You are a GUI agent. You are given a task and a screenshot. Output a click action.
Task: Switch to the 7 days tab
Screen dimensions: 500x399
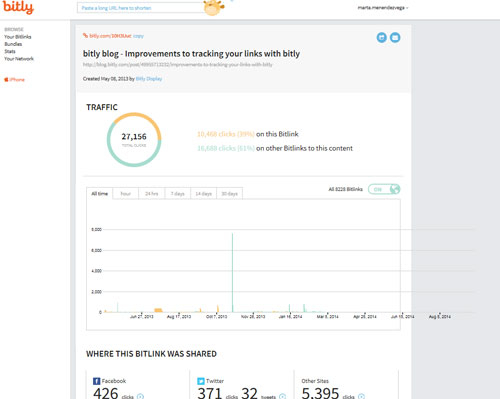(x=178, y=193)
